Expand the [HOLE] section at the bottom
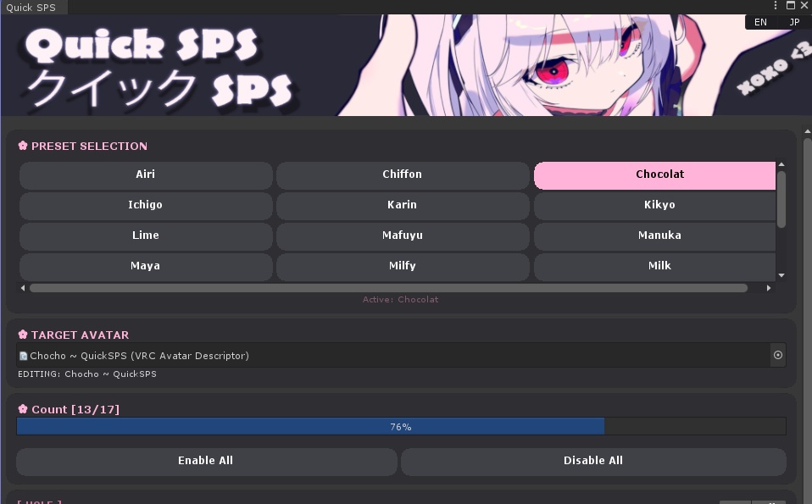This screenshot has width=812, height=504. pos(39,501)
